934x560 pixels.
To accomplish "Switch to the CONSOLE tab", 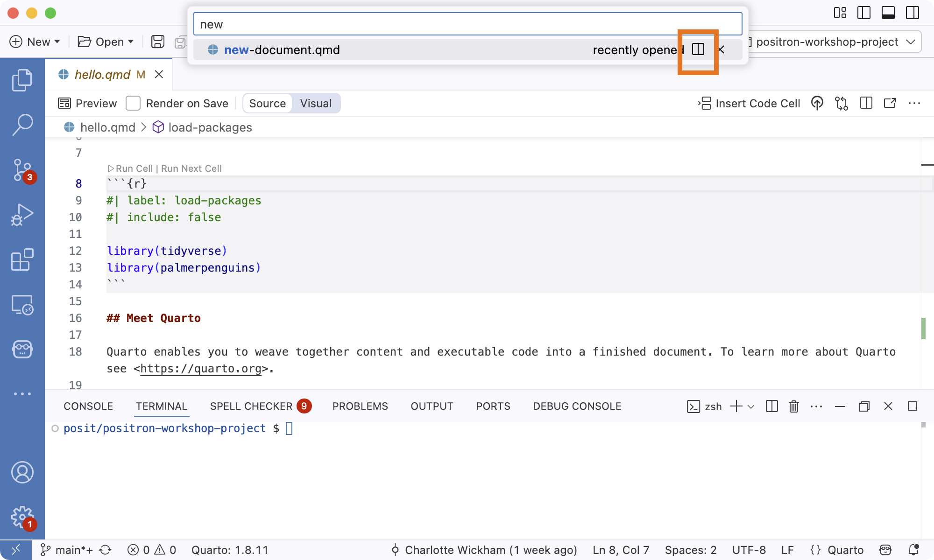I will (88, 406).
